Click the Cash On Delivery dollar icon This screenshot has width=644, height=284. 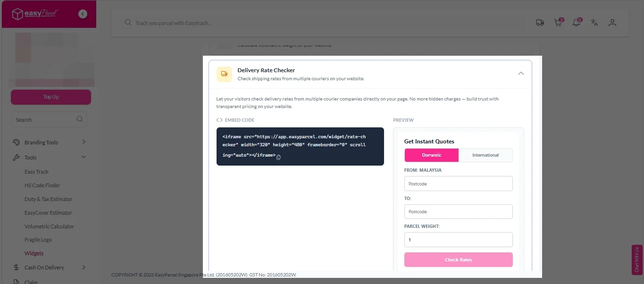pos(16,267)
